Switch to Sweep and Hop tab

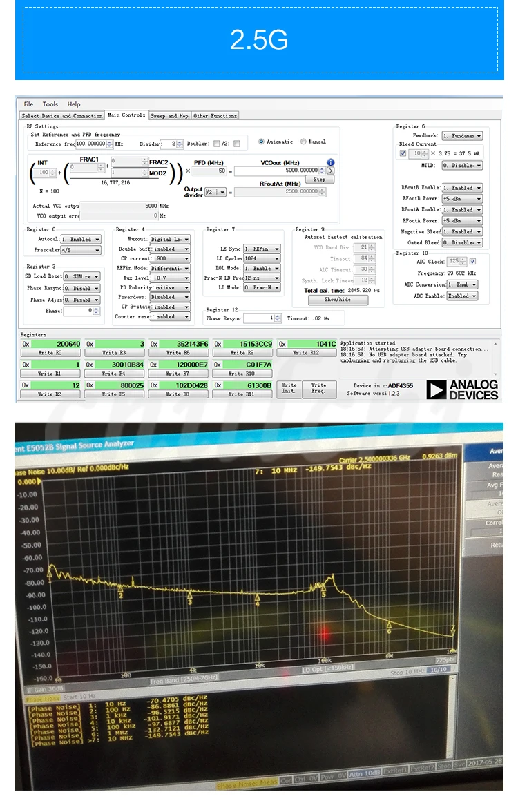tap(169, 116)
